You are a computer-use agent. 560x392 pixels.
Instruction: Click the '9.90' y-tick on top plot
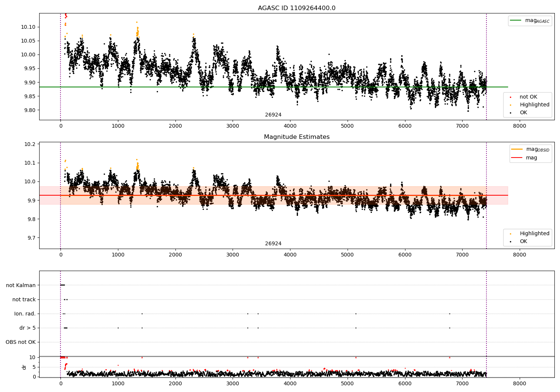[29, 83]
